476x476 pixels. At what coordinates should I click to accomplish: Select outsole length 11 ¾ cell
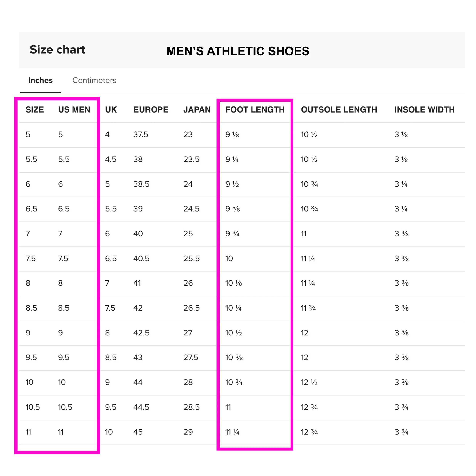(308, 308)
